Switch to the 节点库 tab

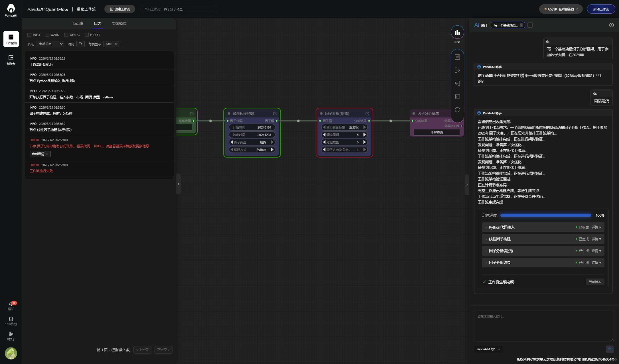tap(78, 23)
